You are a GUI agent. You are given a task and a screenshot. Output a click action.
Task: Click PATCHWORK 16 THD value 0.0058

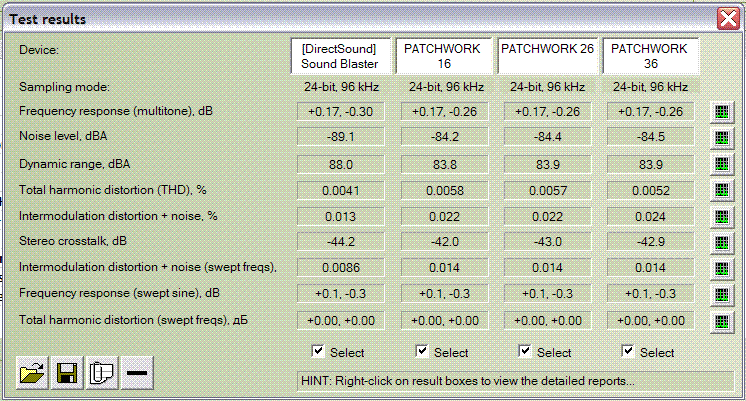coord(444,191)
